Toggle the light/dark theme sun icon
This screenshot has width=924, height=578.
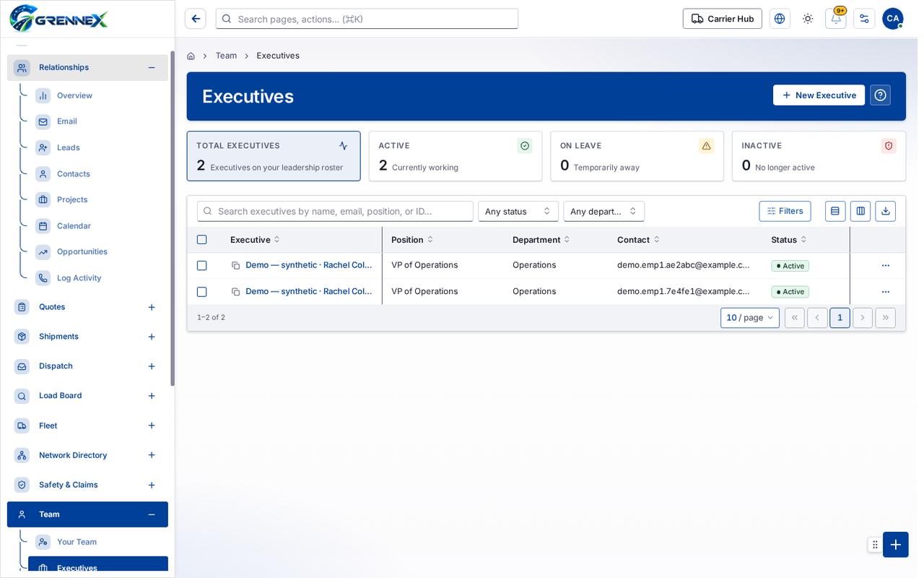tap(808, 19)
